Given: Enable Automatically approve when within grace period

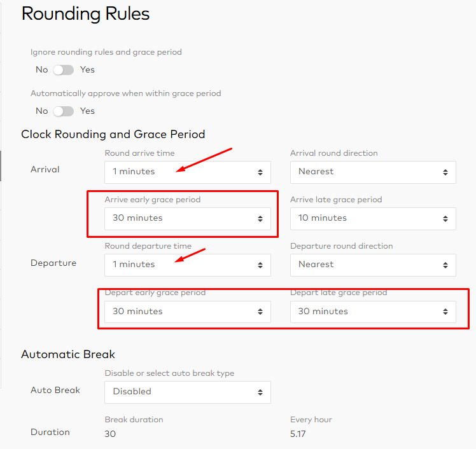Looking at the screenshot, I should click(x=64, y=111).
